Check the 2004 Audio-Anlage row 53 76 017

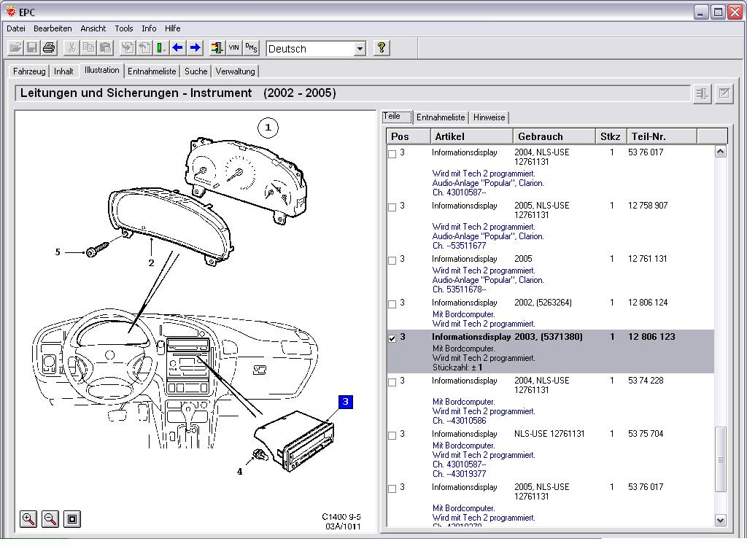coord(392,154)
